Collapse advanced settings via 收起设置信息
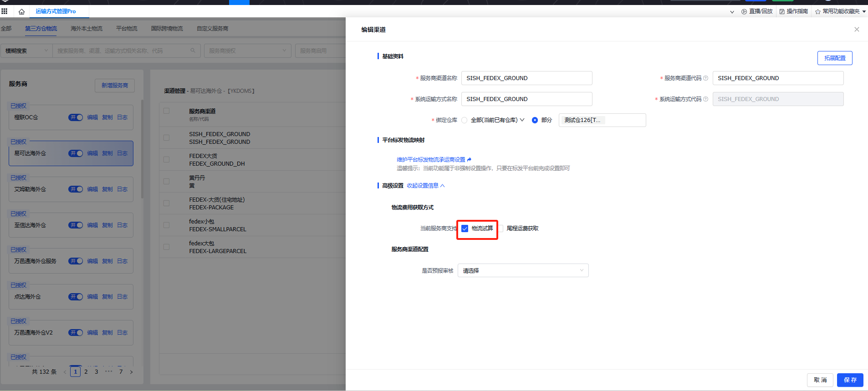 (x=425, y=186)
